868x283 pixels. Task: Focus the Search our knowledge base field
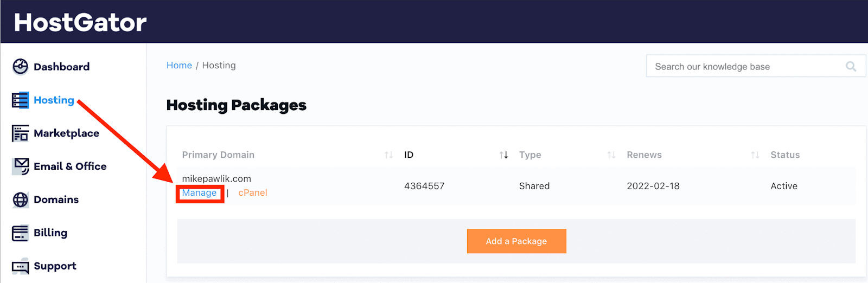point(756,66)
